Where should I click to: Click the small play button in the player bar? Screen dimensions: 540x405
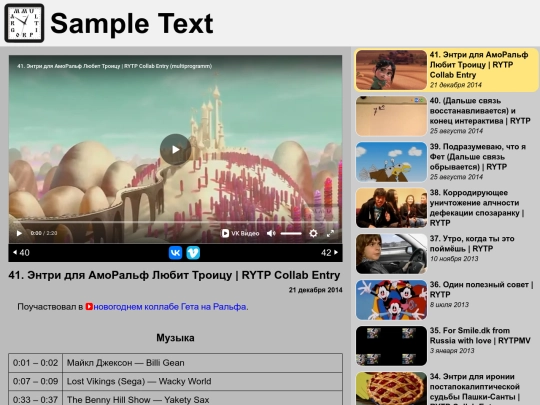pos(19,233)
